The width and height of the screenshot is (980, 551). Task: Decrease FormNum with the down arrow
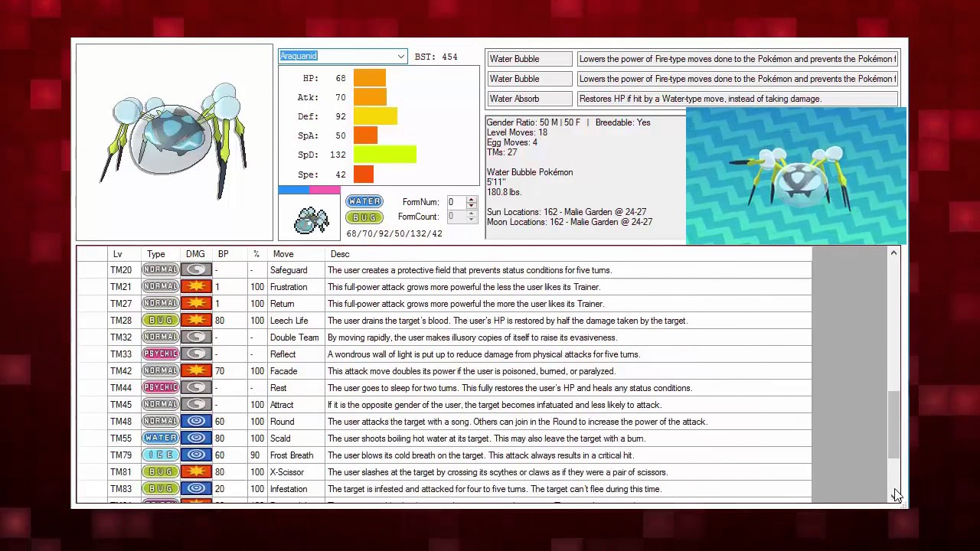coord(472,205)
